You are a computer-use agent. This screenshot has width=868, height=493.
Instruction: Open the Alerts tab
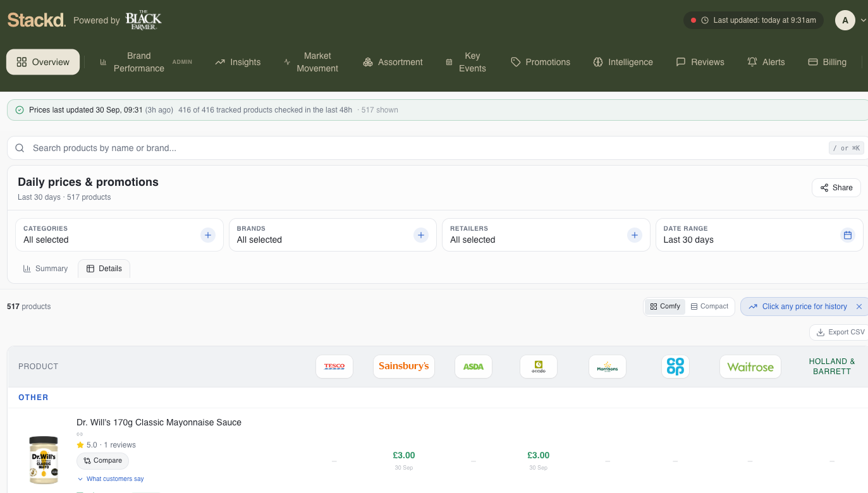coord(766,62)
